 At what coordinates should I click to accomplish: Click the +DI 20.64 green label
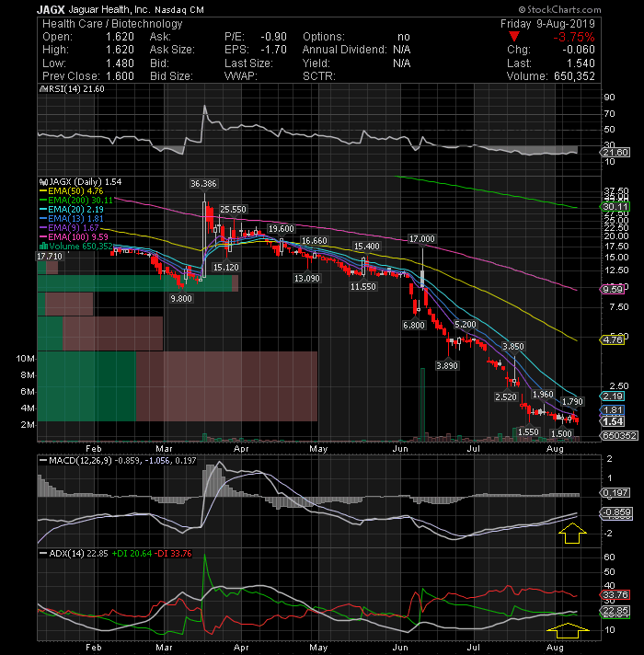132,554
